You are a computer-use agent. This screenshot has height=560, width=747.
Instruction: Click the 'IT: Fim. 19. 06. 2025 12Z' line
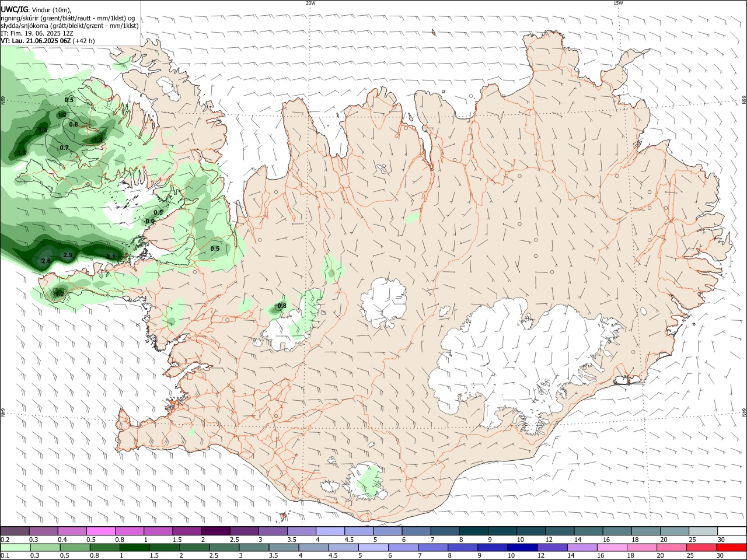[37, 33]
